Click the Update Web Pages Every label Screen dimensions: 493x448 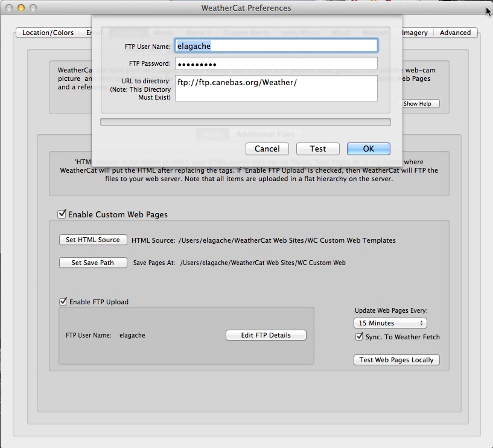click(391, 310)
